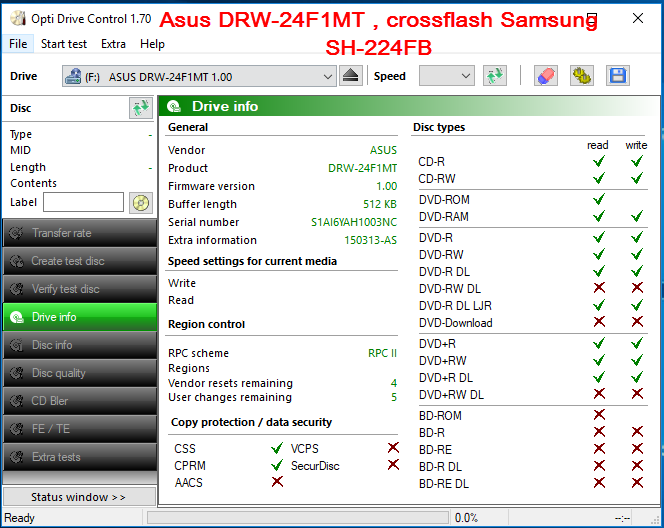Viewport: 664px width, 528px height.
Task: Open Extra tests section
Action: (x=80, y=457)
